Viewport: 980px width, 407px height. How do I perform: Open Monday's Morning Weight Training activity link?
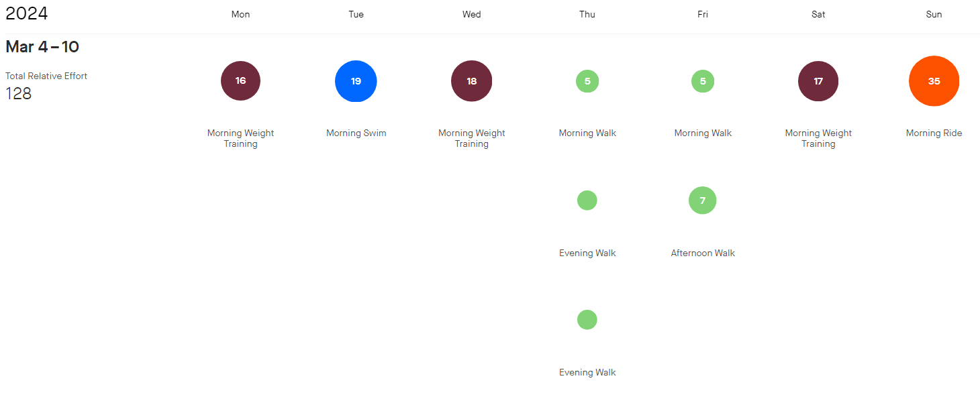tap(240, 138)
